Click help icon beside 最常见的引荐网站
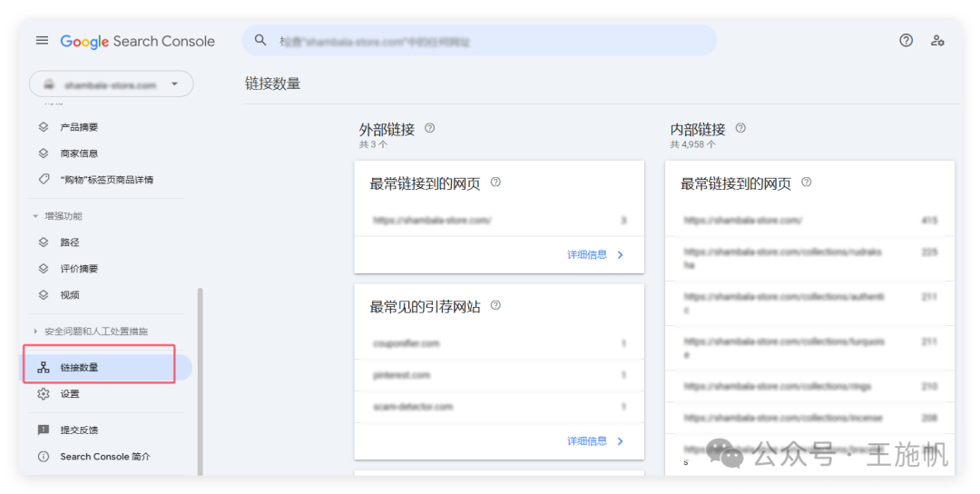The image size is (980, 494). (495, 306)
